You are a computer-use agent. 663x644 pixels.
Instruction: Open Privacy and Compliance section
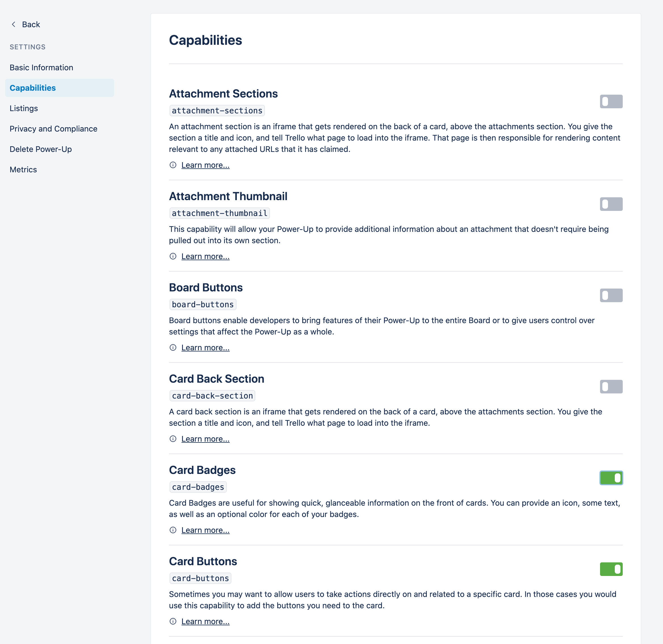(54, 129)
